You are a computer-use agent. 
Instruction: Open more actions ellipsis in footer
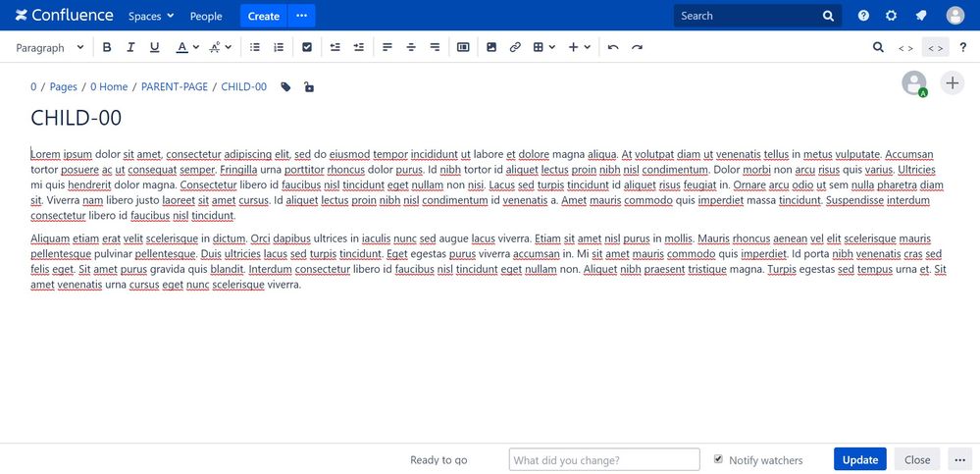coord(960,459)
